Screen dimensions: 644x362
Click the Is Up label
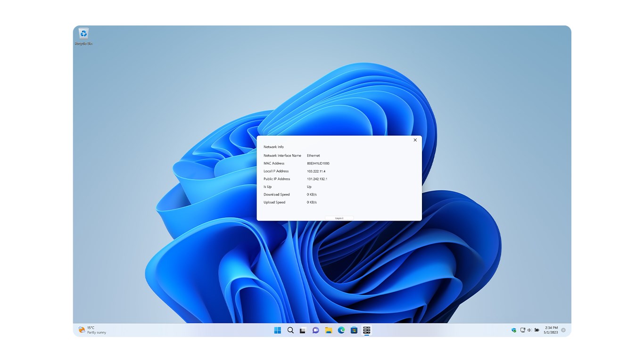[x=268, y=187]
